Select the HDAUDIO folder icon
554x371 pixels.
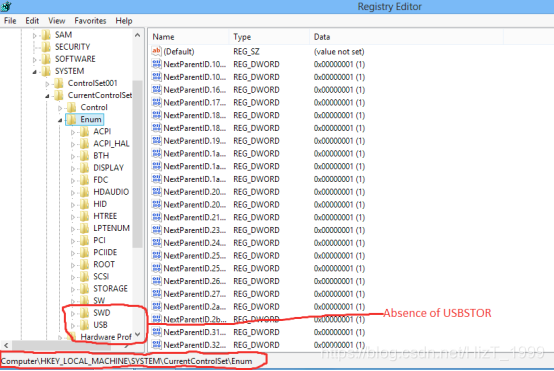click(84, 192)
